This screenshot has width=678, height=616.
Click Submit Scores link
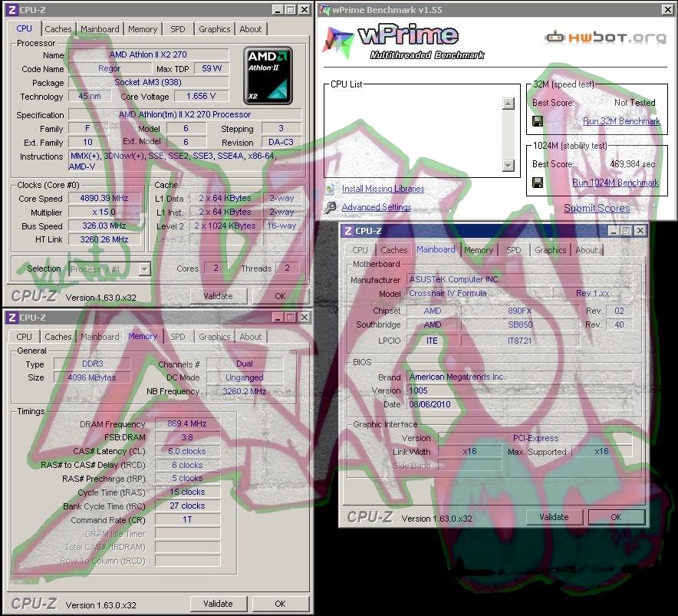coord(597,208)
